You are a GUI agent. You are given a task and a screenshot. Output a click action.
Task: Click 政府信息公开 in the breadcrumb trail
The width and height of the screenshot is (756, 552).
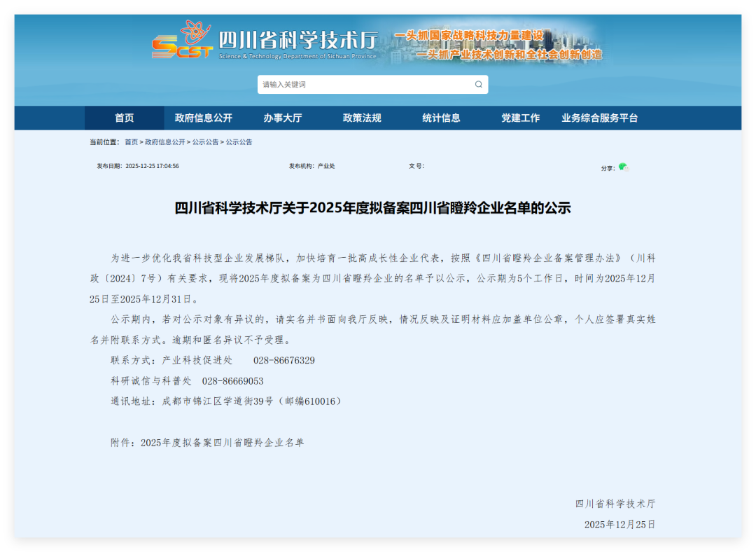point(165,142)
